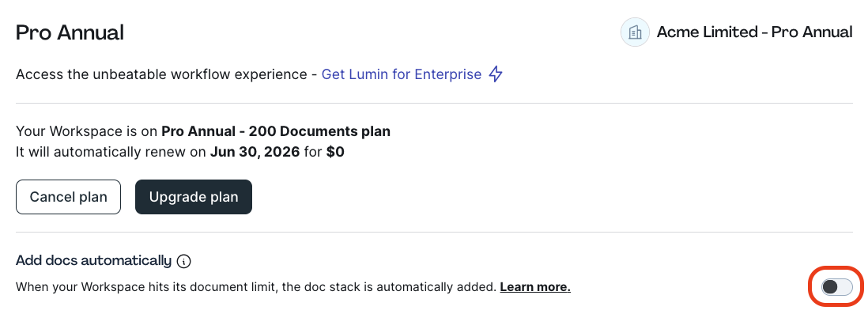Click the lightning bolt icon after Enterprise
Viewport: 868px width, 314px height.
(x=496, y=74)
